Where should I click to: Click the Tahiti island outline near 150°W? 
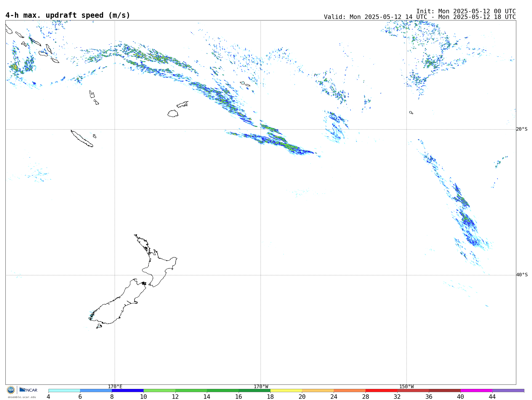click(x=411, y=113)
